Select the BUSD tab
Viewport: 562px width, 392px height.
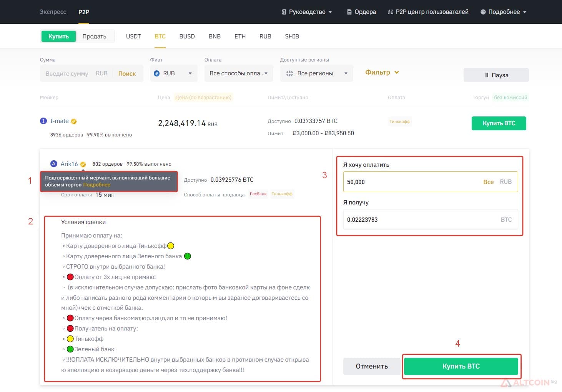pos(187,37)
